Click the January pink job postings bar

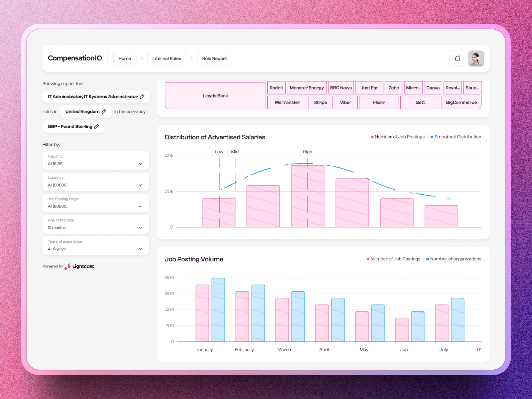click(202, 313)
